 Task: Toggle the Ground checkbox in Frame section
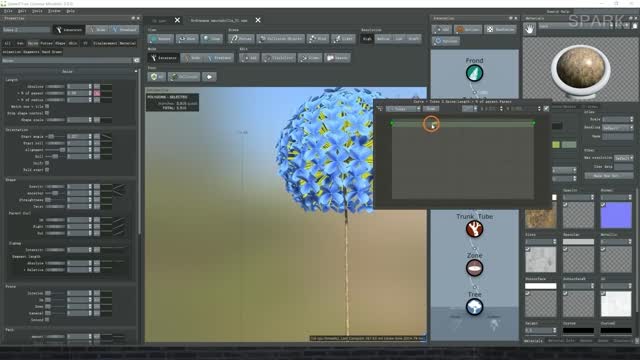[x=47, y=320]
